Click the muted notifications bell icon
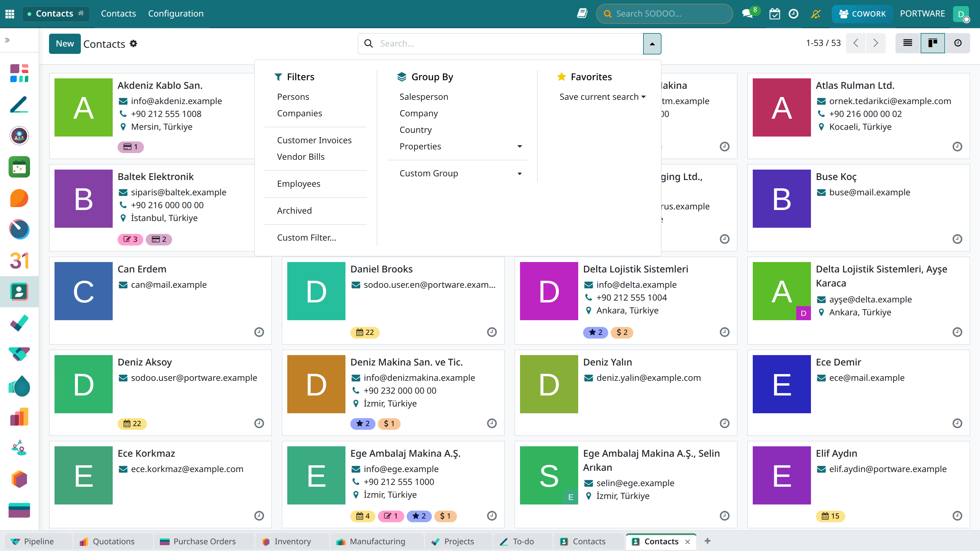The height and width of the screenshot is (551, 980). pyautogui.click(x=816, y=14)
